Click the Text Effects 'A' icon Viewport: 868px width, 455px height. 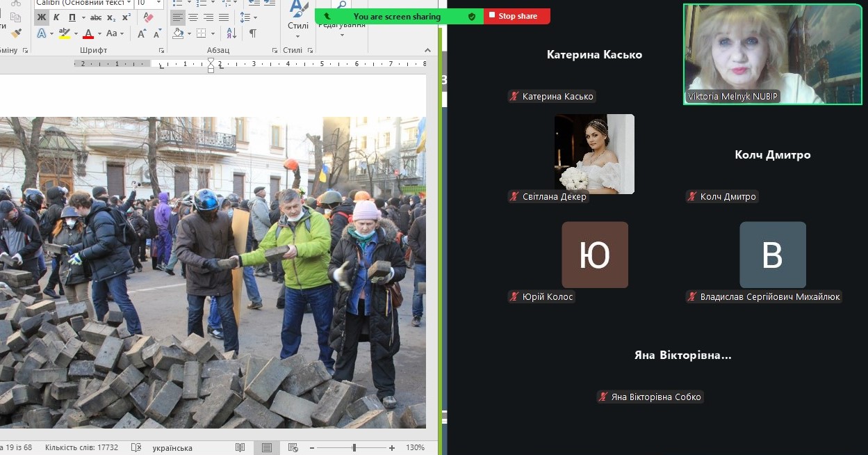click(41, 33)
